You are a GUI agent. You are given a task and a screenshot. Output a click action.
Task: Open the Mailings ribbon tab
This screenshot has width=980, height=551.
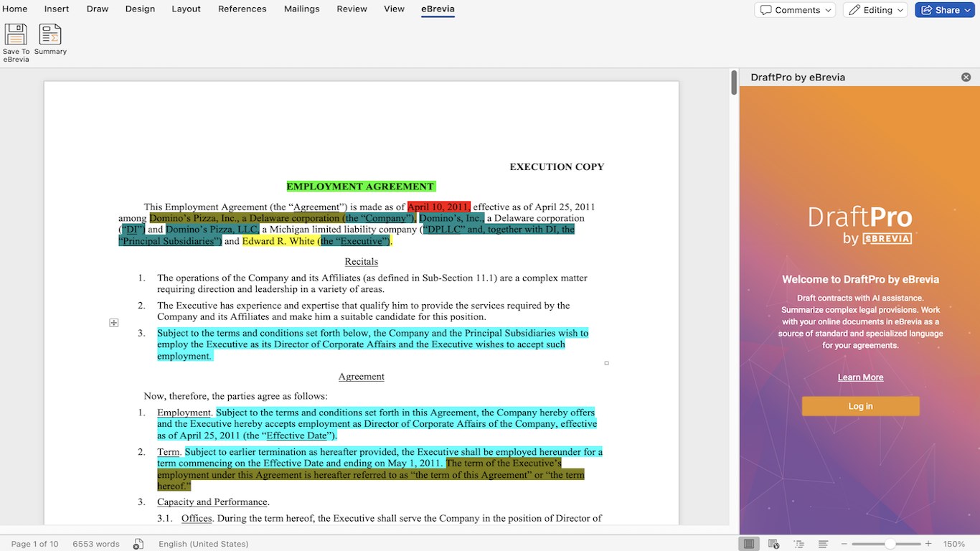coord(301,9)
